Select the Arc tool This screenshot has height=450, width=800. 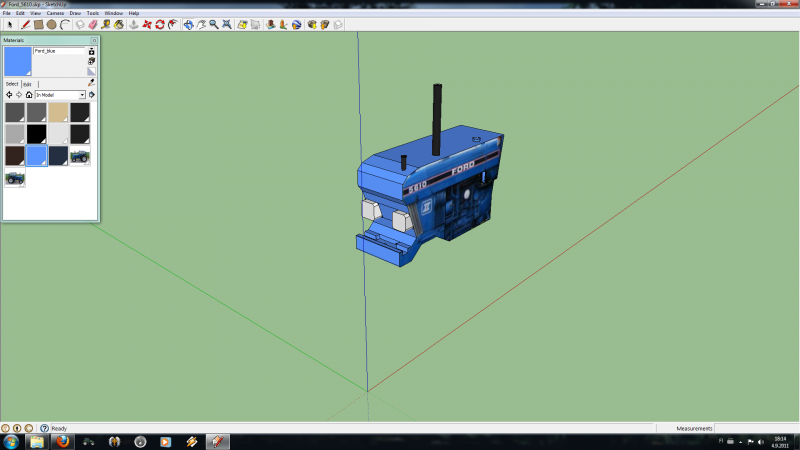point(65,24)
